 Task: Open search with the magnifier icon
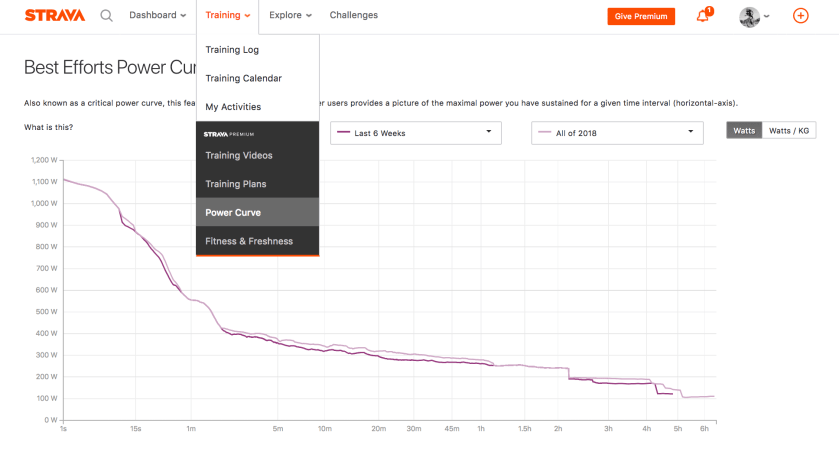coord(107,16)
